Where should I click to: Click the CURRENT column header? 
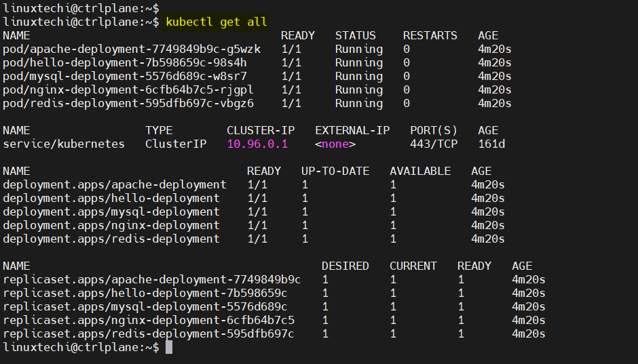pyautogui.click(x=413, y=266)
